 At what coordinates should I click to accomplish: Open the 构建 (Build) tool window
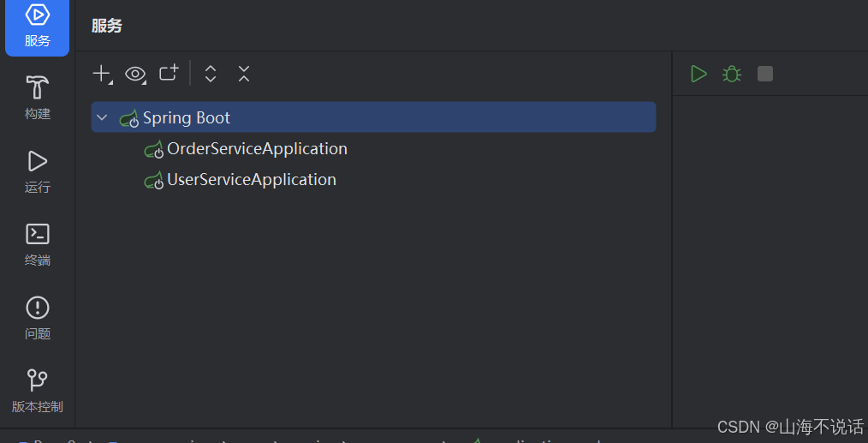coord(37,98)
